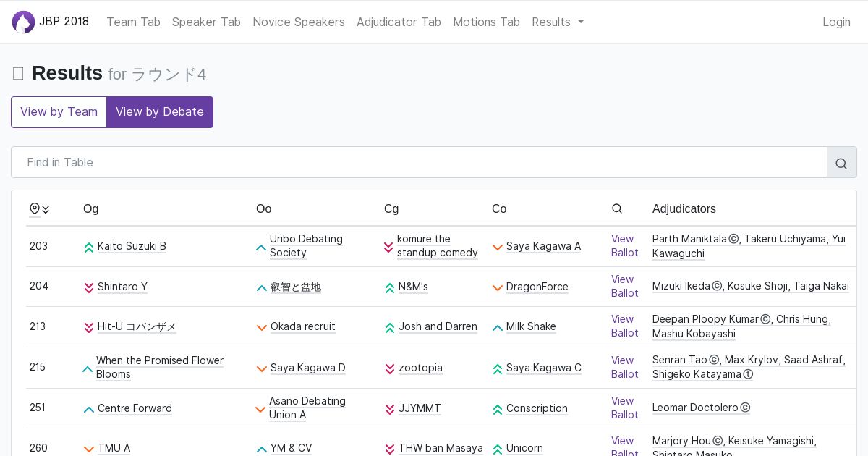Click the Login link
This screenshot has height=456, width=868.
tap(836, 22)
